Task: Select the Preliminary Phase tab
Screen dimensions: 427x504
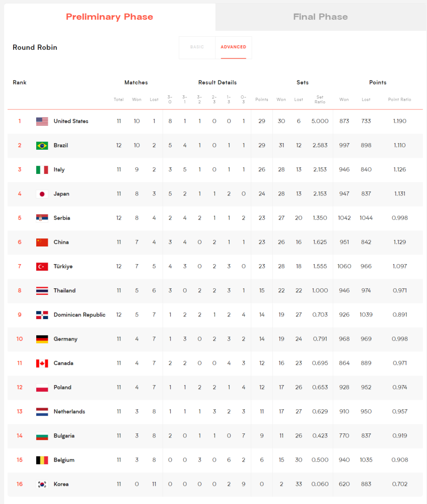Action: (x=109, y=17)
